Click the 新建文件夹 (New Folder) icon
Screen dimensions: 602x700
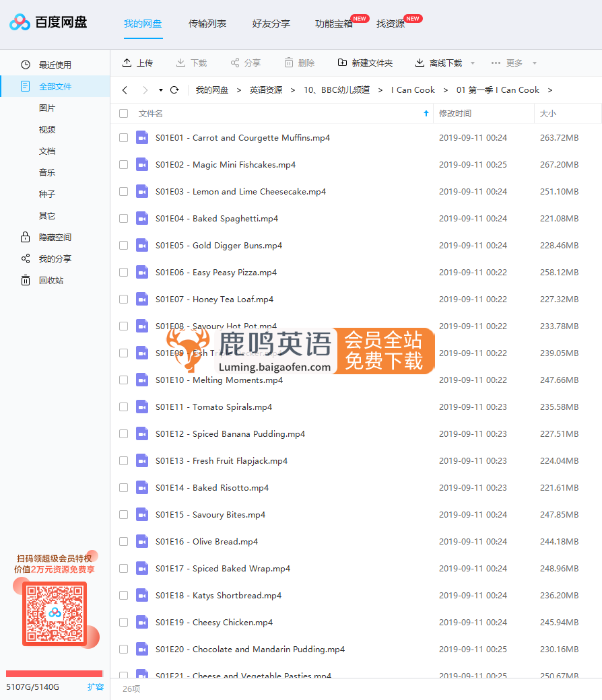(342, 63)
